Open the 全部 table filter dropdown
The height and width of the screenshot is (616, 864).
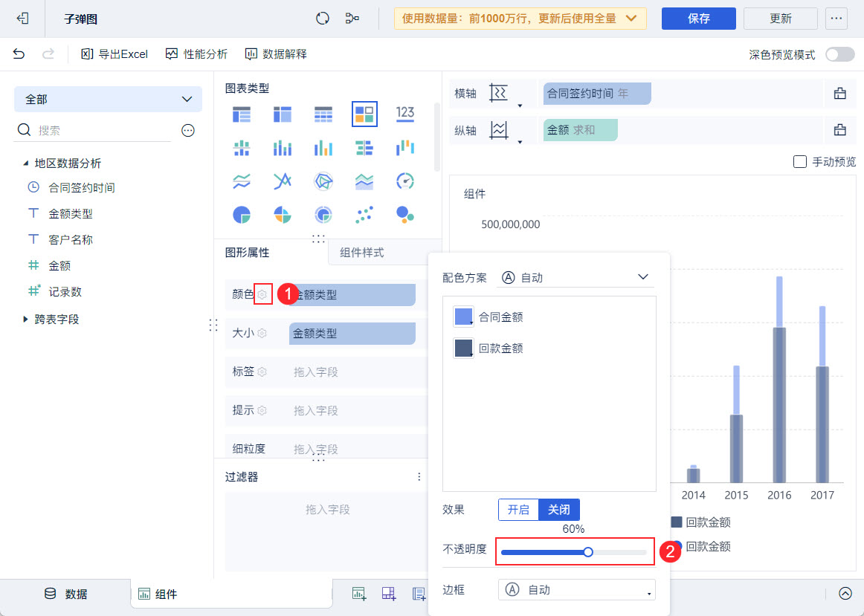coord(108,99)
